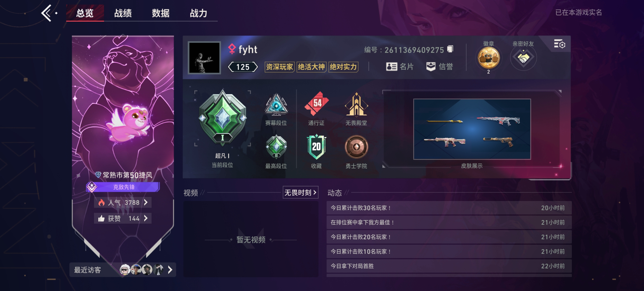Image resolution: width=644 pixels, height=291 pixels.
Task: Switch to the 数据 tab
Action: [161, 13]
